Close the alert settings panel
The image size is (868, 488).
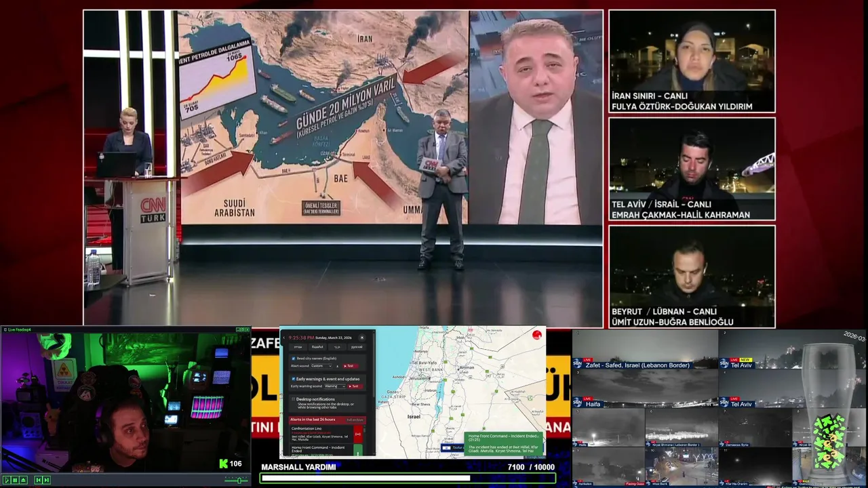[362, 338]
